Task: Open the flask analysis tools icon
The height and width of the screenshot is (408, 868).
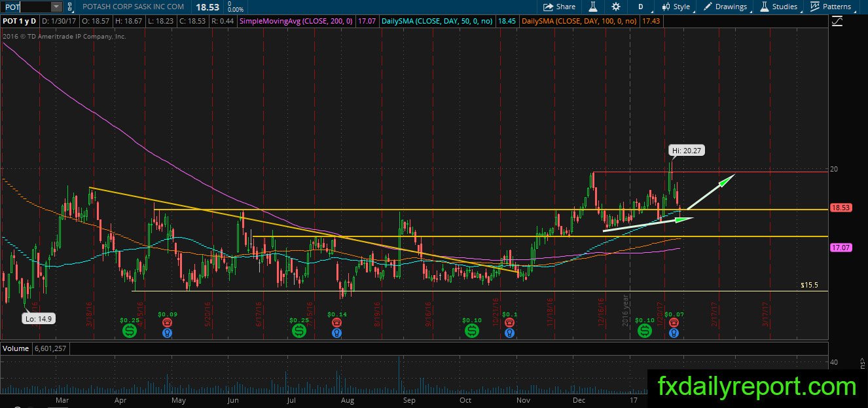Action: point(593,7)
